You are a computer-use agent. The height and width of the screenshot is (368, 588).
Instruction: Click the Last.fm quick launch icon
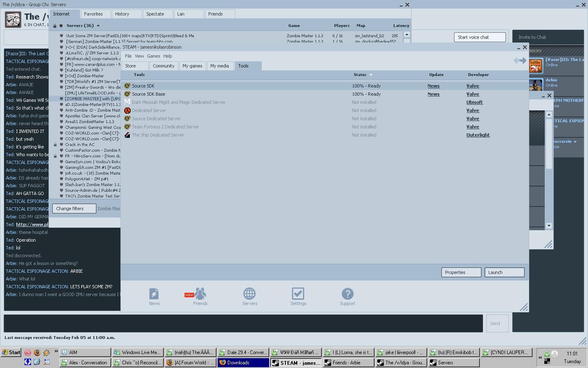(x=28, y=352)
